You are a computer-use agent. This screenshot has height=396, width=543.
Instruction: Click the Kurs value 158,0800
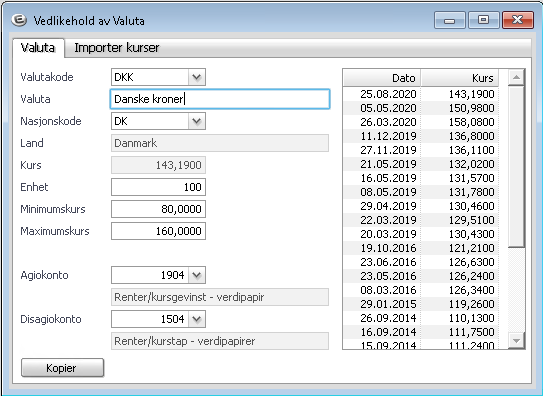471,122
